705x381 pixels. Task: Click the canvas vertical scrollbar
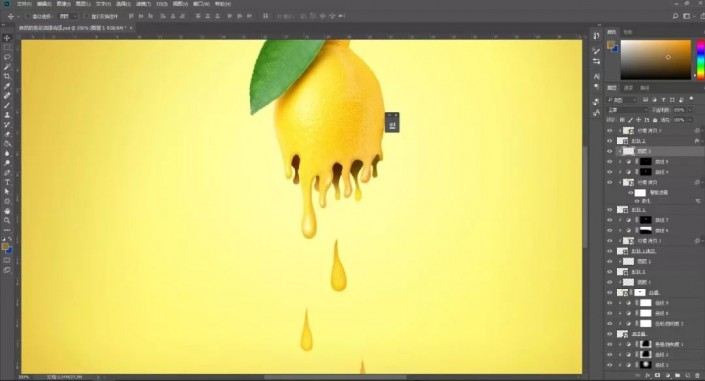click(585, 197)
